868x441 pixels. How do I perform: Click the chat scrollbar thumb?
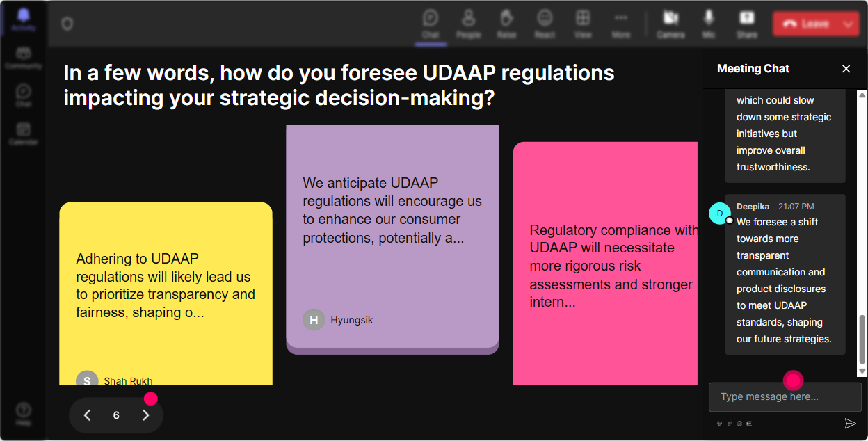[x=862, y=339]
